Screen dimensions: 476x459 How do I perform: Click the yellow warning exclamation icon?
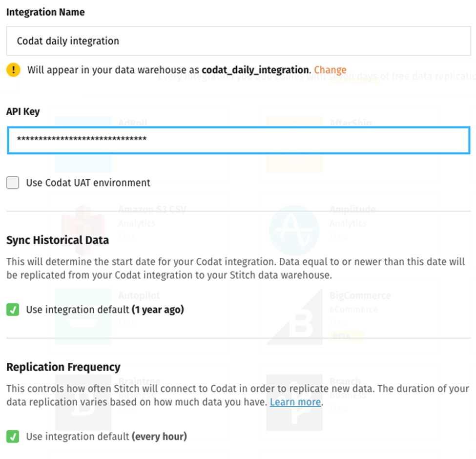(13, 70)
